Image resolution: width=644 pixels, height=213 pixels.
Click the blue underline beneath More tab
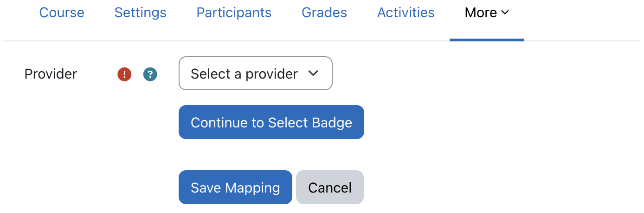pyautogui.click(x=486, y=40)
